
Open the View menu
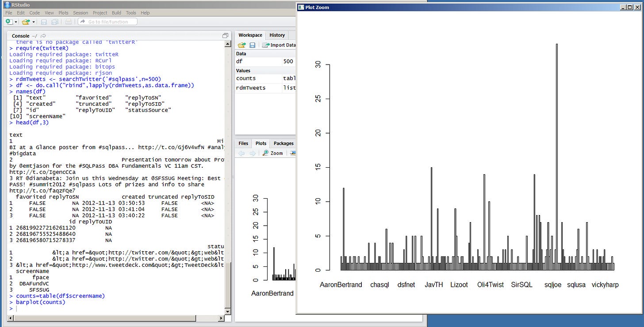(49, 13)
